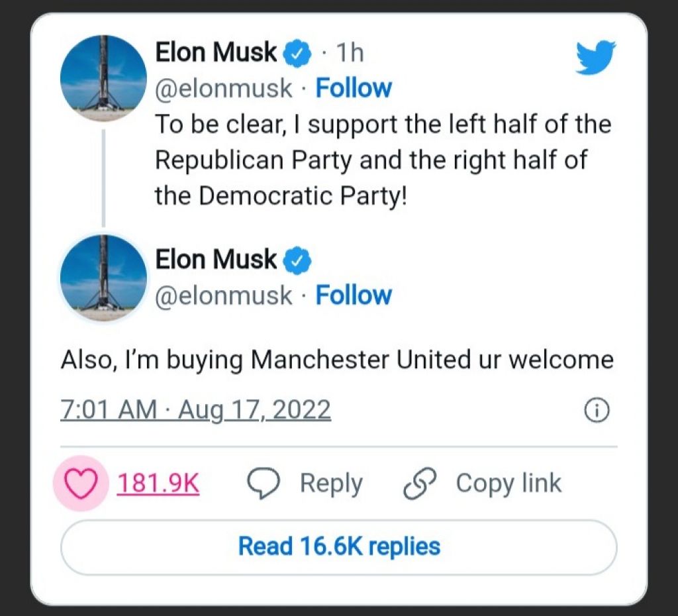Follow Elon Musk from the second tweet
The height and width of the screenshot is (616, 678).
coord(354,295)
